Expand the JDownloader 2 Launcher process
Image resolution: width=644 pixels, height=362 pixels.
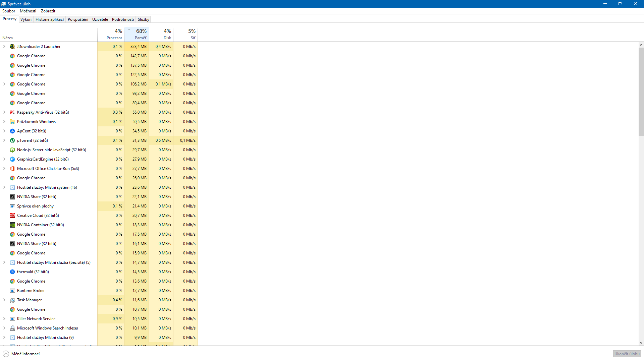click(4, 47)
